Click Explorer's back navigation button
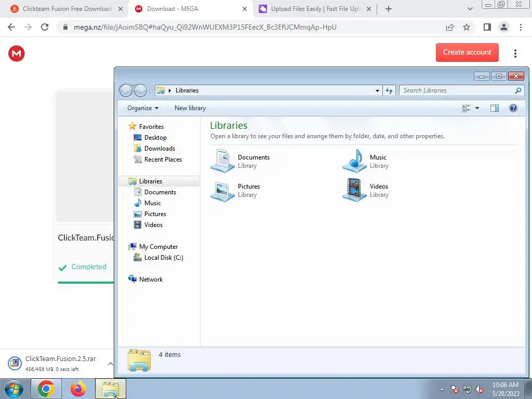The image size is (532, 399). click(126, 90)
